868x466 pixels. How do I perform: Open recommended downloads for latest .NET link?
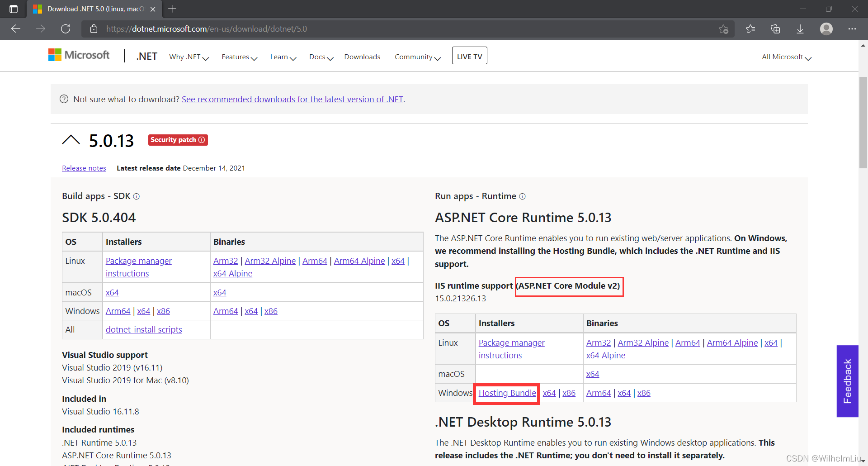(292, 99)
